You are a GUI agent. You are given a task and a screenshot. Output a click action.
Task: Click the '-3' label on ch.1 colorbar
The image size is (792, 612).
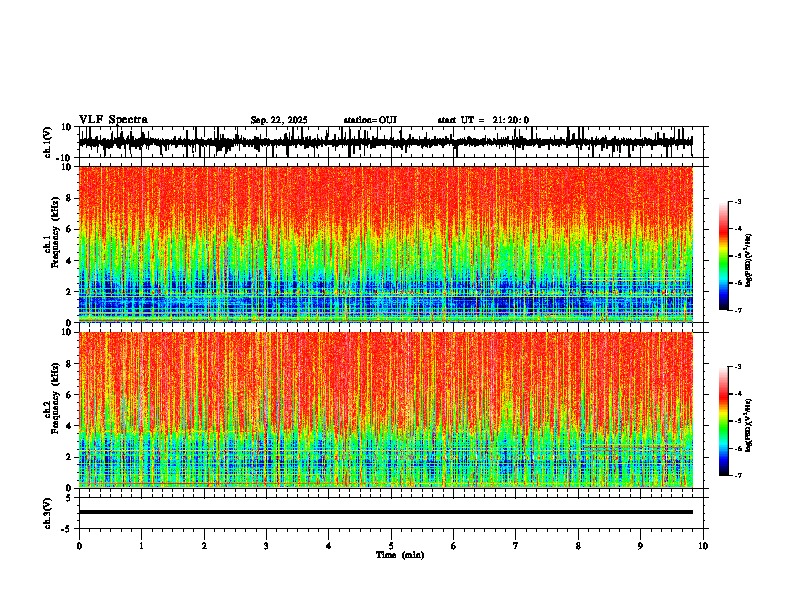738,201
